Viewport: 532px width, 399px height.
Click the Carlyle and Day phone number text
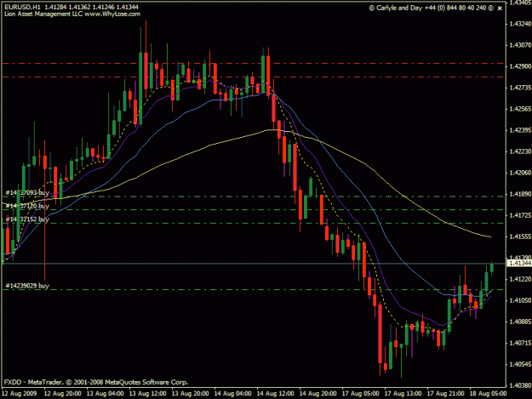tap(456, 8)
